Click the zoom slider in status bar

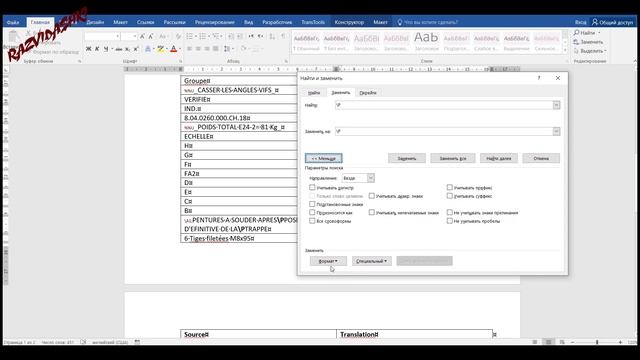[597, 342]
